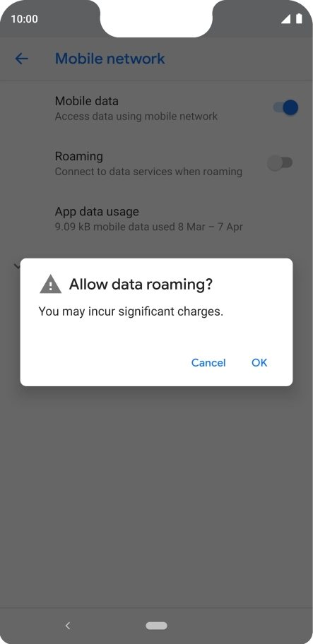Tap the signal strength status icon
The height and width of the screenshot is (644, 313).
pos(286,19)
